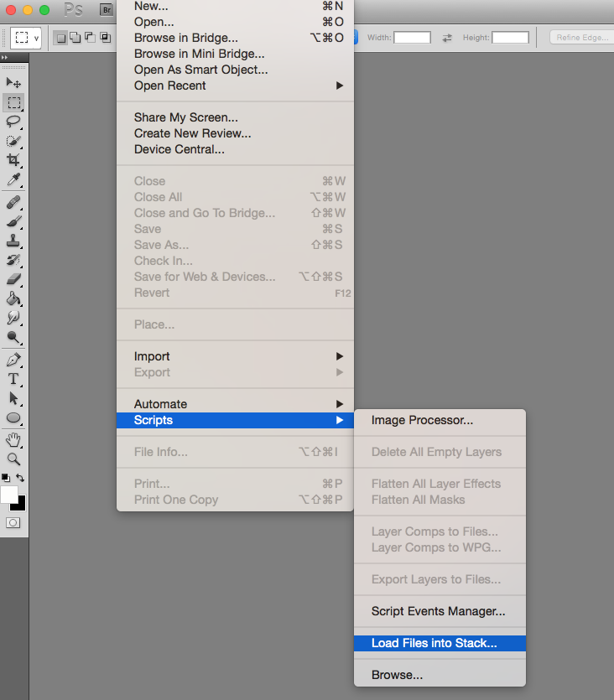This screenshot has height=700, width=614.
Task: Select the Dodge tool
Action: point(13,338)
